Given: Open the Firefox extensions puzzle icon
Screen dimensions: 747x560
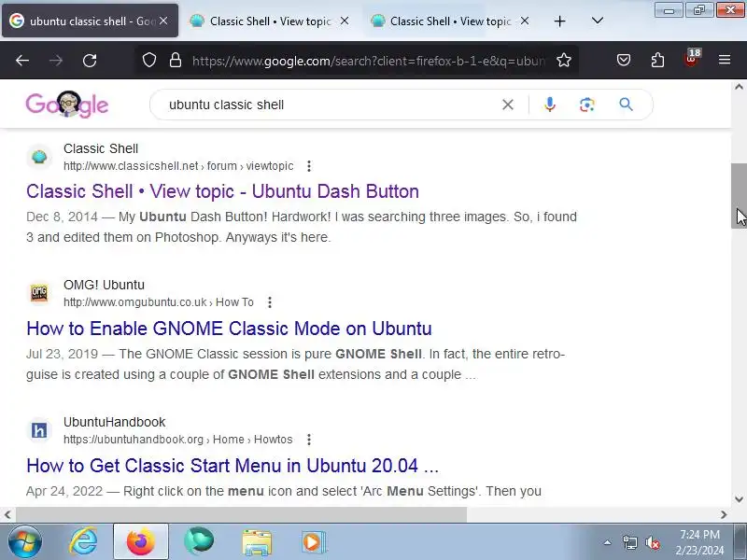Looking at the screenshot, I should (x=657, y=61).
